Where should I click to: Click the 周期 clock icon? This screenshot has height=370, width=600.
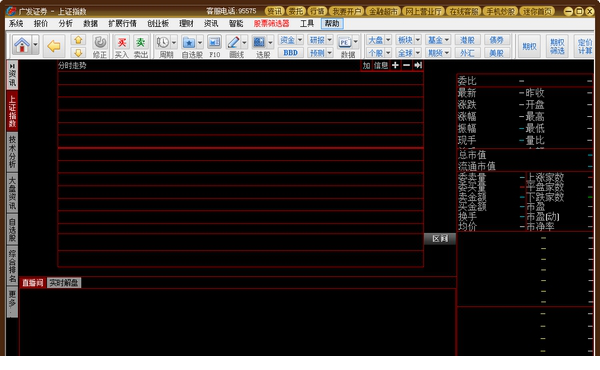(163, 46)
